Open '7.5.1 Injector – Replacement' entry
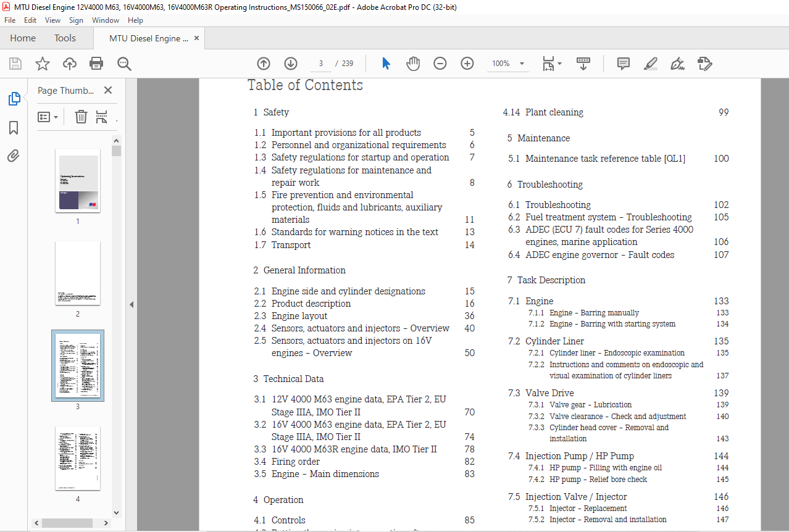Image resolution: width=789 pixels, height=532 pixels. [x=628, y=509]
